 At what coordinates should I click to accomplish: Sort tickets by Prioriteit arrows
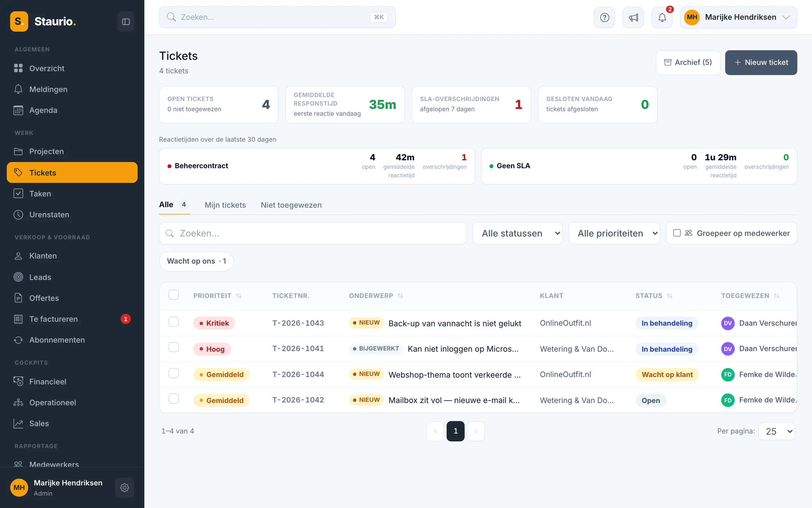point(239,296)
